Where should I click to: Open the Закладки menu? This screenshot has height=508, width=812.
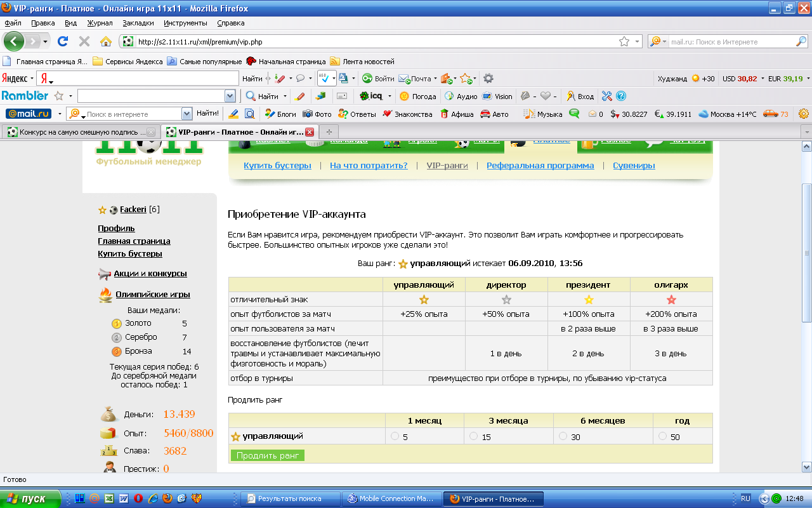pos(138,23)
